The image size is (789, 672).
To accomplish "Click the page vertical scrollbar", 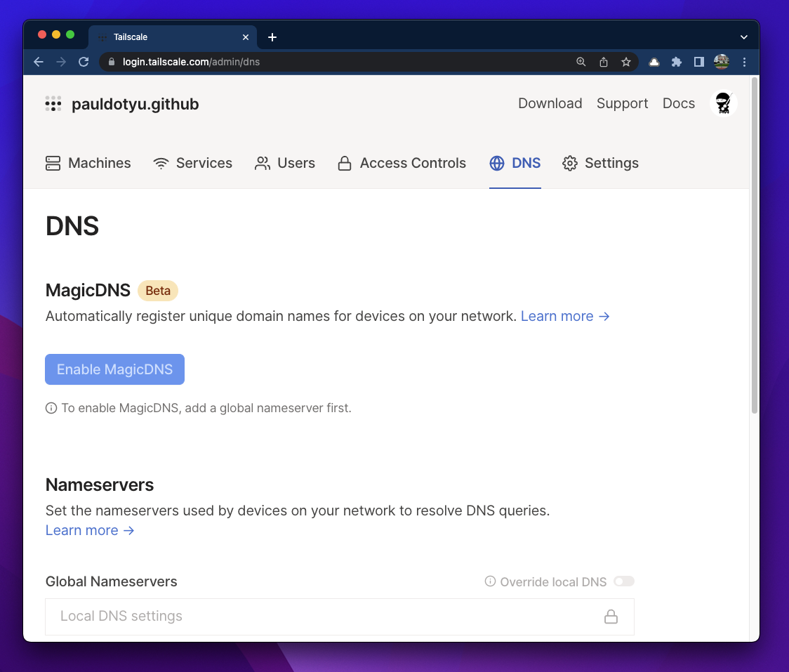I will [x=755, y=246].
